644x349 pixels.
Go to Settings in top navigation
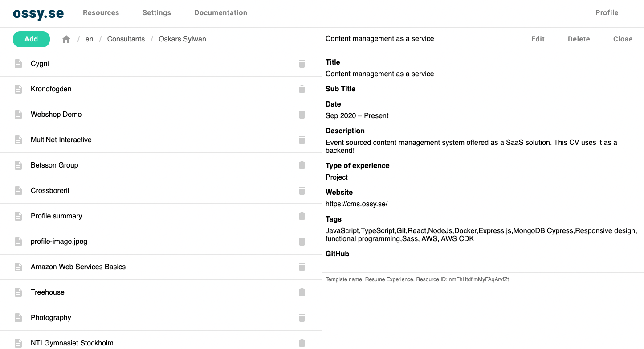[156, 13]
